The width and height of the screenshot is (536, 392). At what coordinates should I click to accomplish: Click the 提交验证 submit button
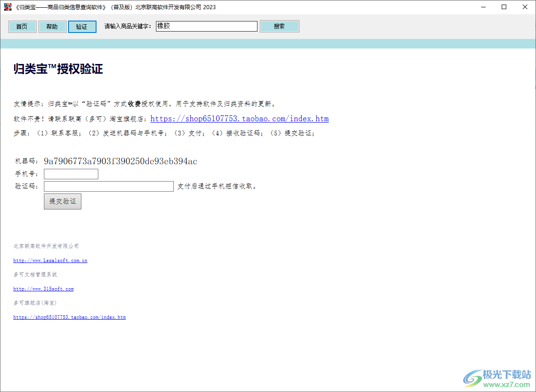click(62, 201)
